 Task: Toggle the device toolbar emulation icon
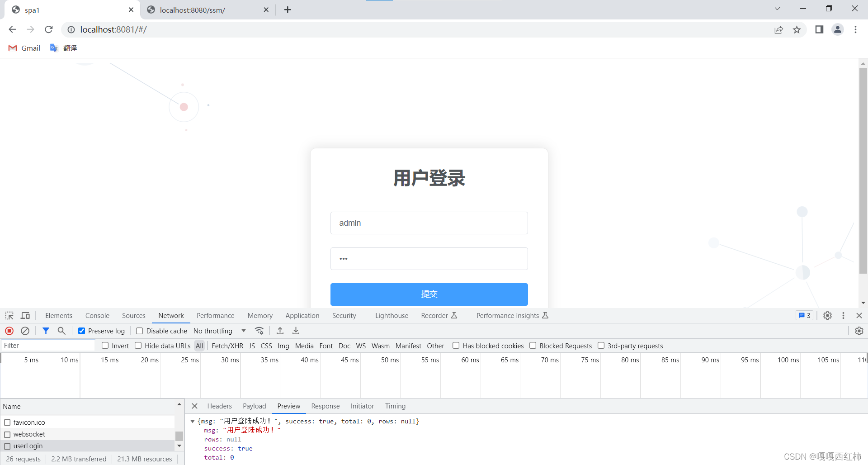click(25, 315)
